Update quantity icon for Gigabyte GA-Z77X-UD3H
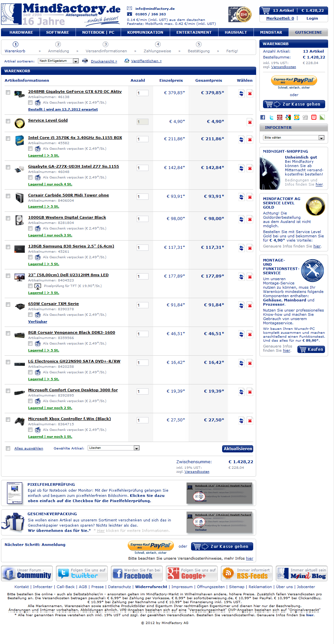This screenshot has width=334, height=644. [x=241, y=168]
